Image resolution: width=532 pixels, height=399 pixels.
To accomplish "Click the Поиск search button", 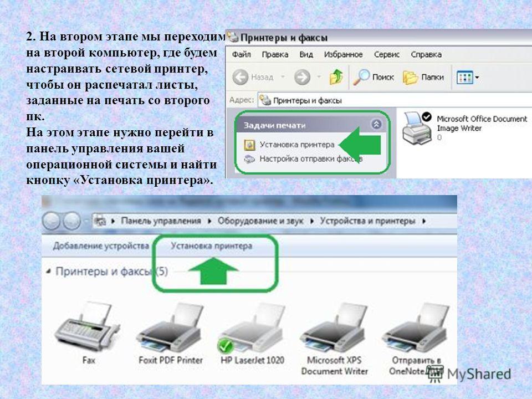I will 373,78.
